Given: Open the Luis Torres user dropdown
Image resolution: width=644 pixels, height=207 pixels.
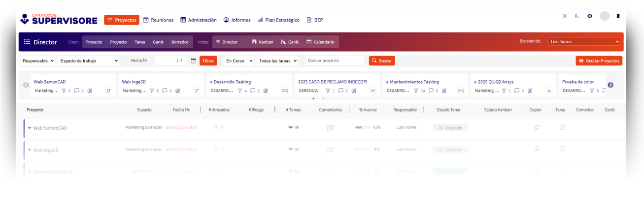Looking at the screenshot, I should click(584, 42).
